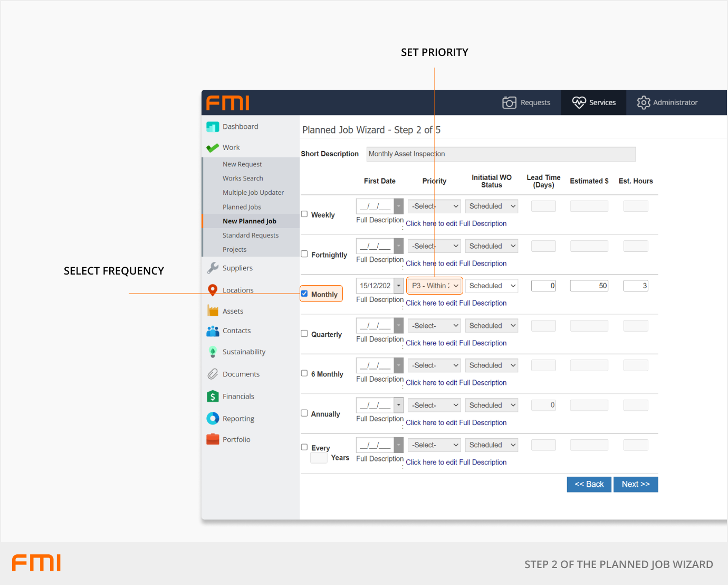The image size is (728, 585).
Task: Click the Locations pin icon
Action: click(x=213, y=290)
